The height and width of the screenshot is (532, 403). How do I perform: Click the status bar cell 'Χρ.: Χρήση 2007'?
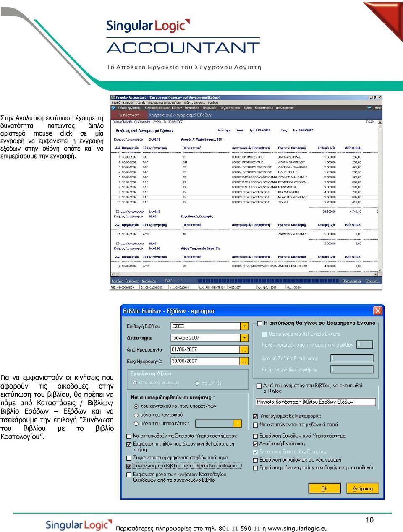click(270, 287)
